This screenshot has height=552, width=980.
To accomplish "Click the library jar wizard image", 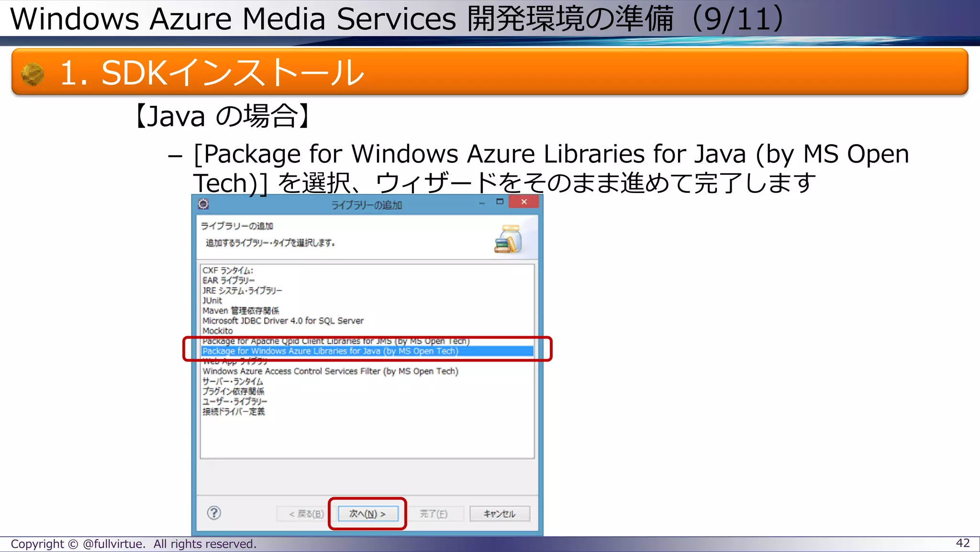I will pyautogui.click(x=508, y=239).
